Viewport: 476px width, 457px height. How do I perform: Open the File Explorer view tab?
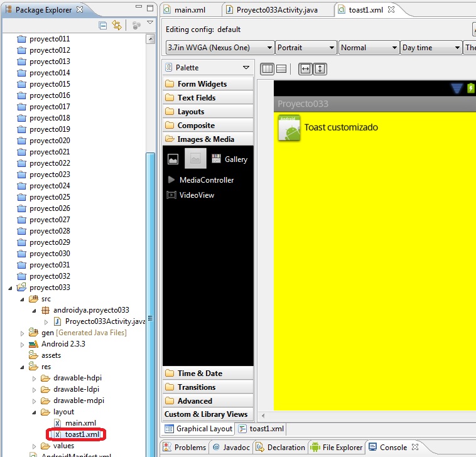pyautogui.click(x=337, y=448)
